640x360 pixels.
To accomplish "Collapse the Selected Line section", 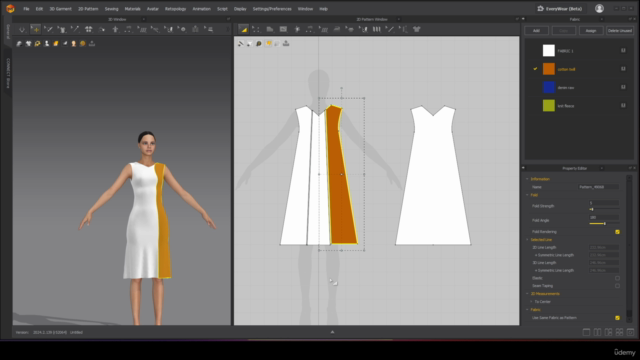I will [x=527, y=240].
